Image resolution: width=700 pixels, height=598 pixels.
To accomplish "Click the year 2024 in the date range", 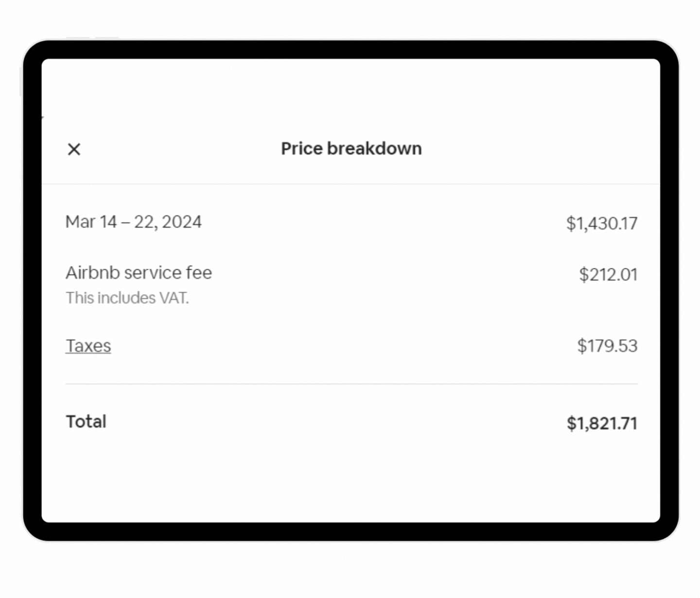I will click(x=181, y=222).
